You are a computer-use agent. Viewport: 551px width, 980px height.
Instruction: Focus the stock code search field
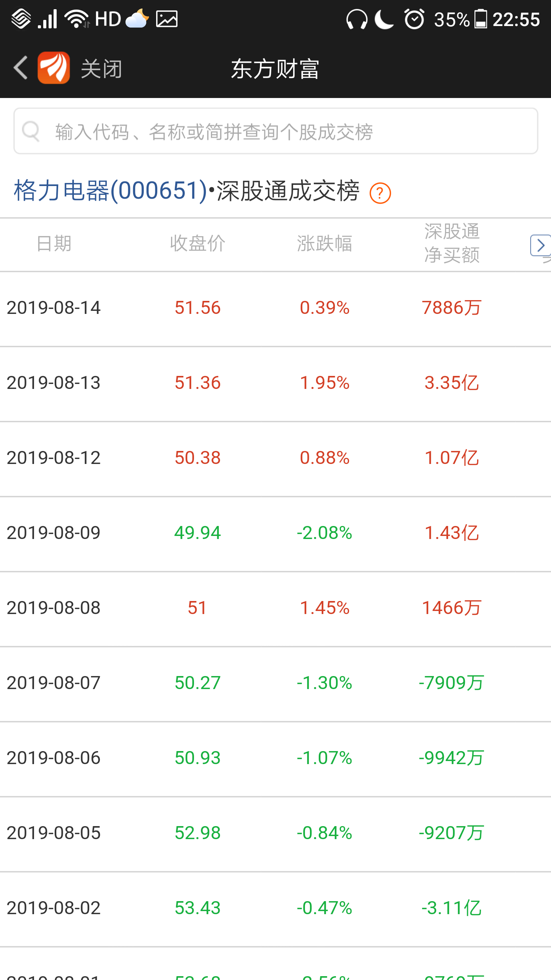(x=275, y=131)
